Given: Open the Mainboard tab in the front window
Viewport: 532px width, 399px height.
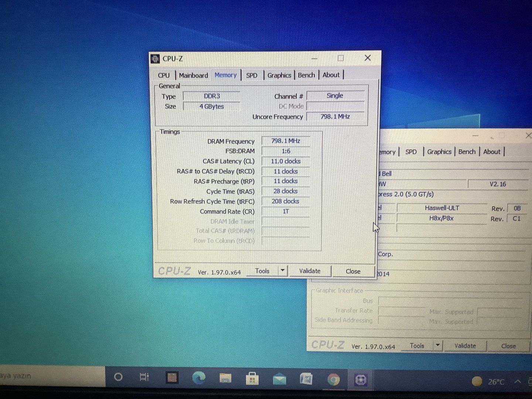Looking at the screenshot, I should pos(194,75).
